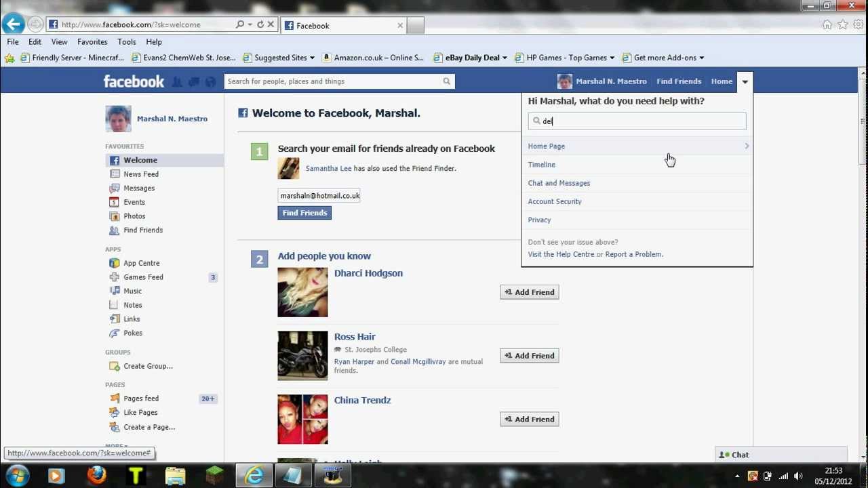Add Dharci Hodgson as a friend
868x488 pixels.
(530, 292)
